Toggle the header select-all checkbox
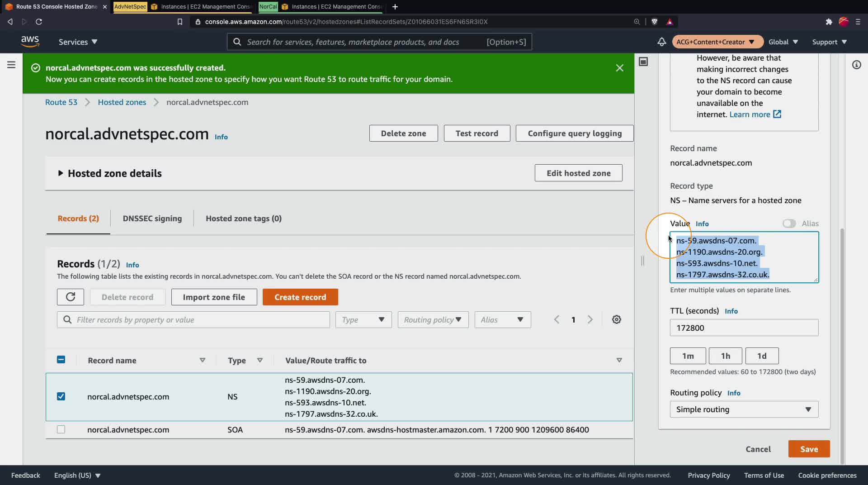This screenshot has height=485, width=868. coord(61,360)
